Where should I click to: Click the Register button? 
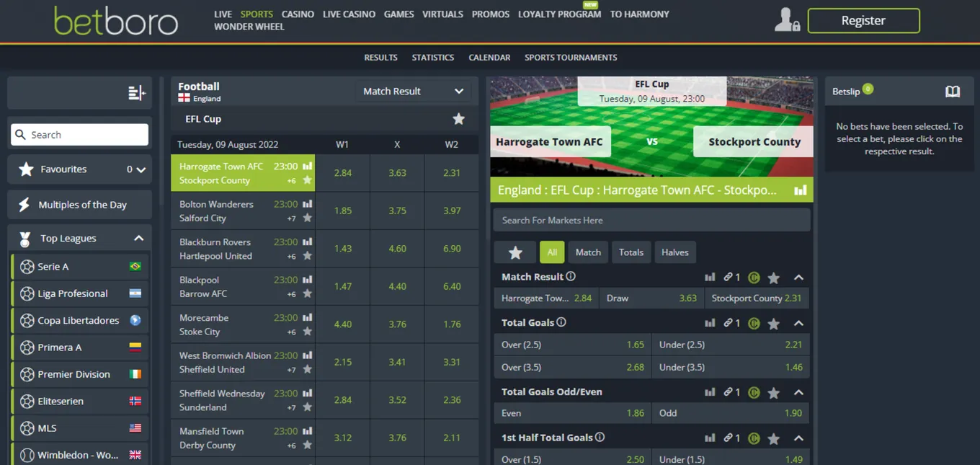pos(863,21)
